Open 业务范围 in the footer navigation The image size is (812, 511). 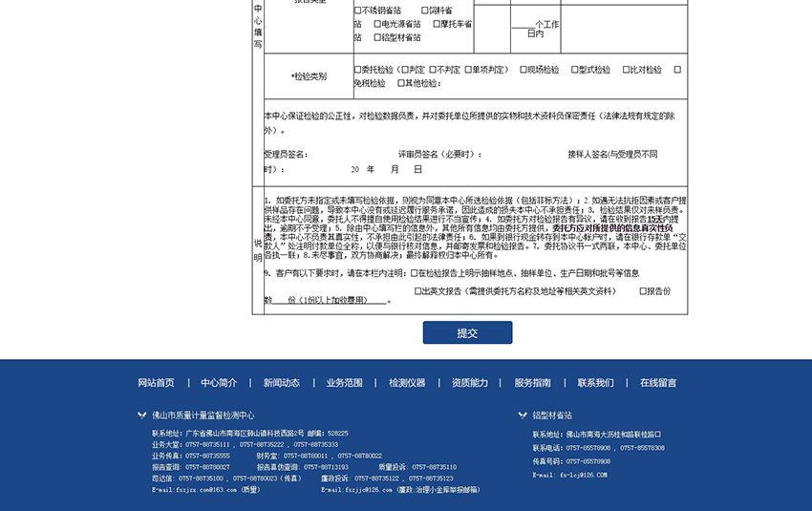(344, 383)
